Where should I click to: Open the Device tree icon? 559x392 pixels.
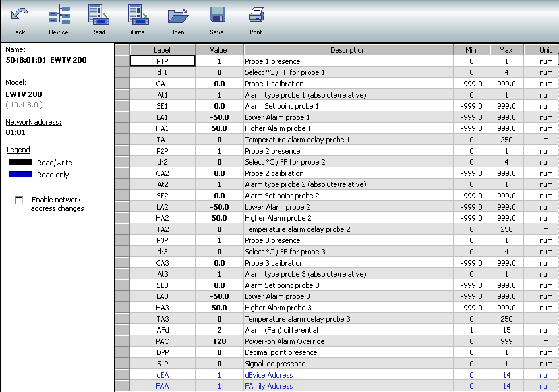[59, 15]
